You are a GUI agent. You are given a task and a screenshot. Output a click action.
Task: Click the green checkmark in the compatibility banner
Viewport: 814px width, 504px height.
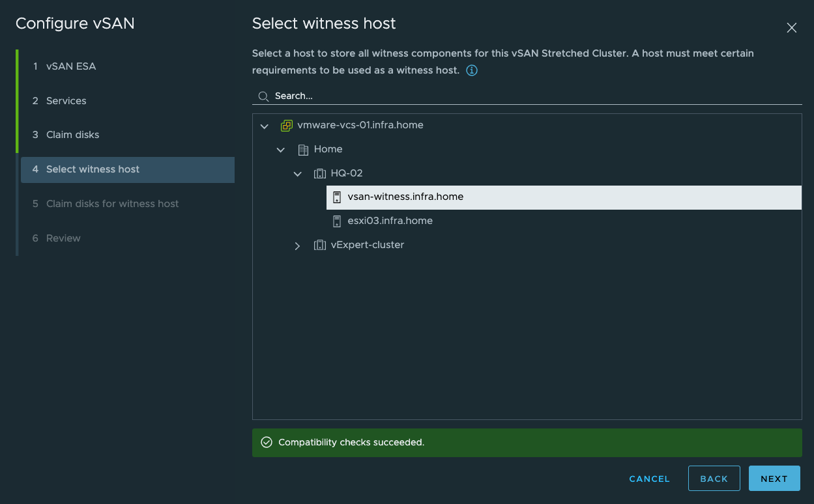pyautogui.click(x=266, y=442)
